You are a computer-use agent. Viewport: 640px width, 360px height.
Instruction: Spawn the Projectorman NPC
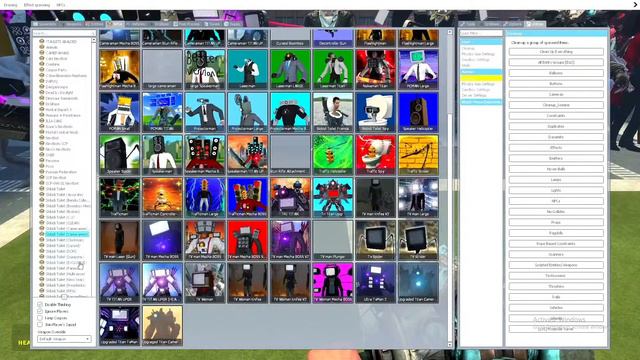tap(204, 112)
